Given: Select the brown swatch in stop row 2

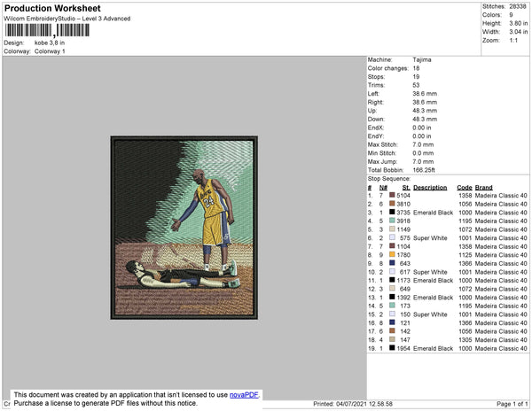Looking at the screenshot, I should 392,204.
